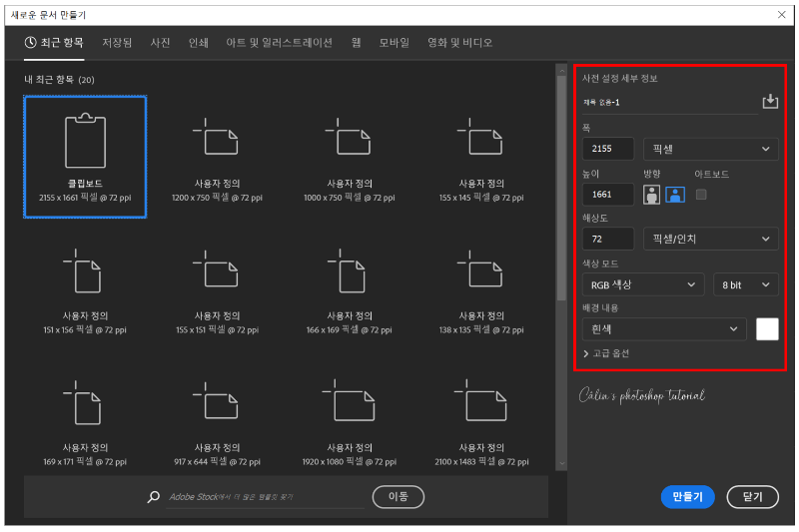This screenshot has width=799, height=532.
Task: Switch to the 영화 및 비디오 tab
Action: 460,43
